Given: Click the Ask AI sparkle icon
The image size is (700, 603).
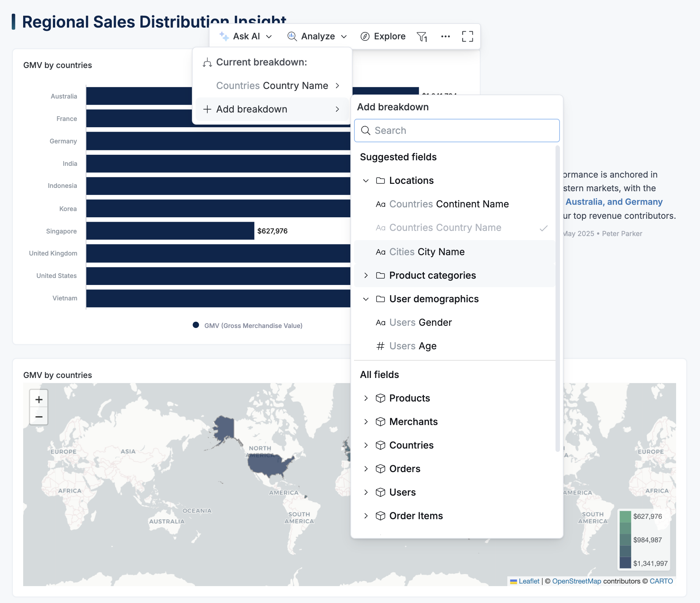Looking at the screenshot, I should coord(224,36).
